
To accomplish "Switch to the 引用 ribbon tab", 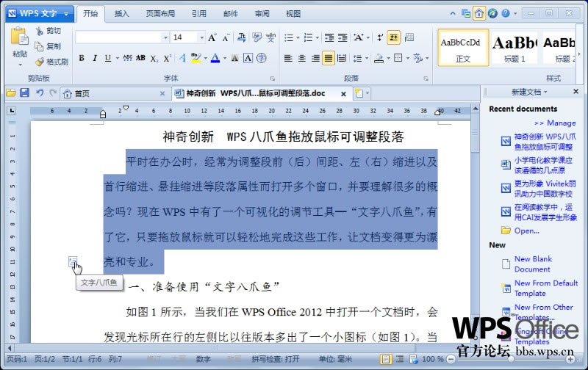I will 199,14.
